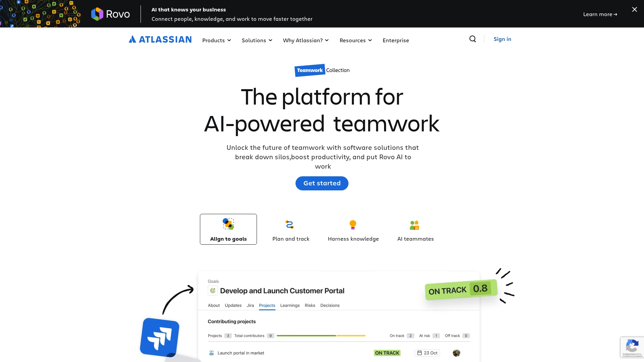Click the Atlassian logo
Viewport: 644px width, 362px height.
click(160, 39)
